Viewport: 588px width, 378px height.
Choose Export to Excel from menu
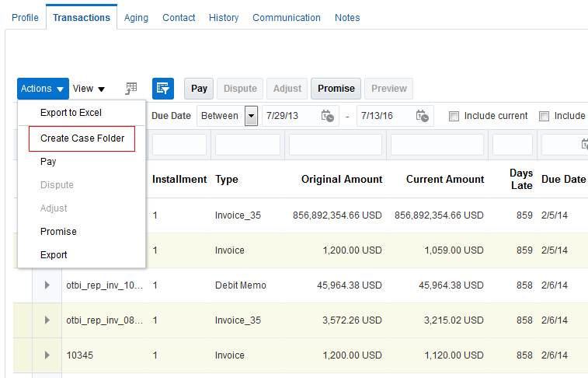click(71, 113)
